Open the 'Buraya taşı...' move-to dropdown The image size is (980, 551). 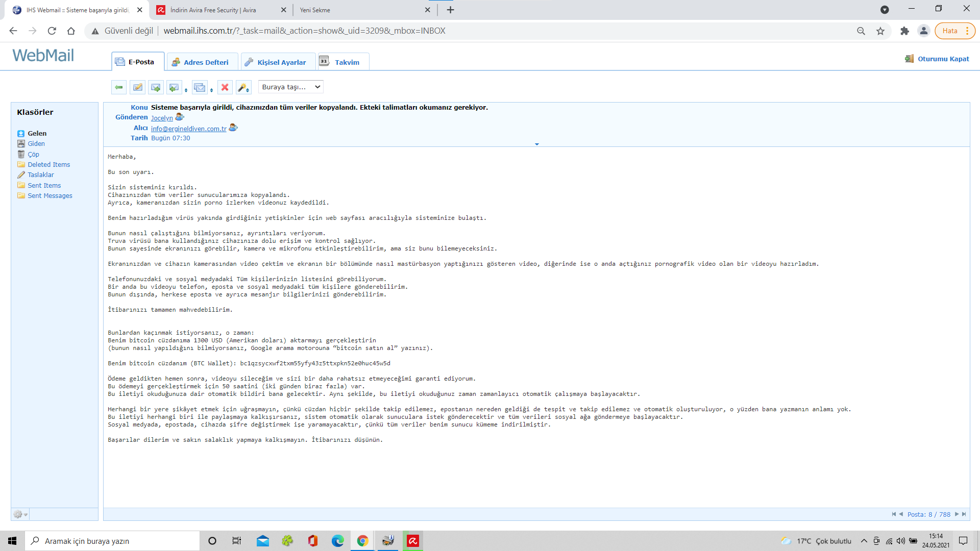[291, 87]
